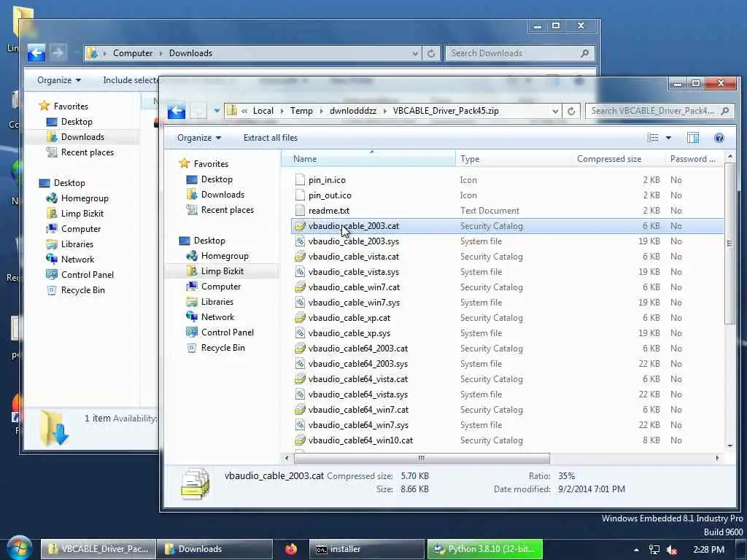Sort by Name column header
Viewport: 747px width, 560px height.
point(368,158)
